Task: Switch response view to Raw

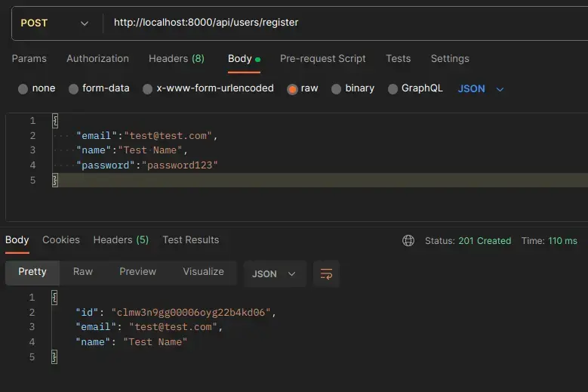Action: (x=83, y=272)
